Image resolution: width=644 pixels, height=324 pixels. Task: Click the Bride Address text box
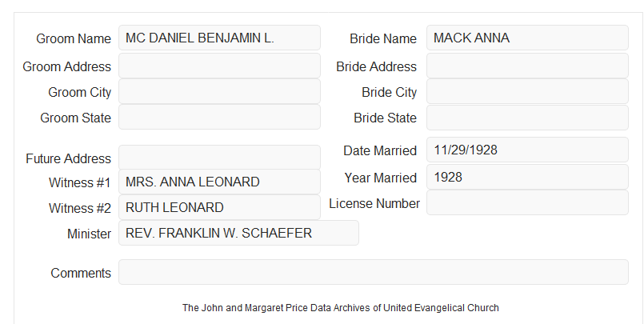coord(527,66)
